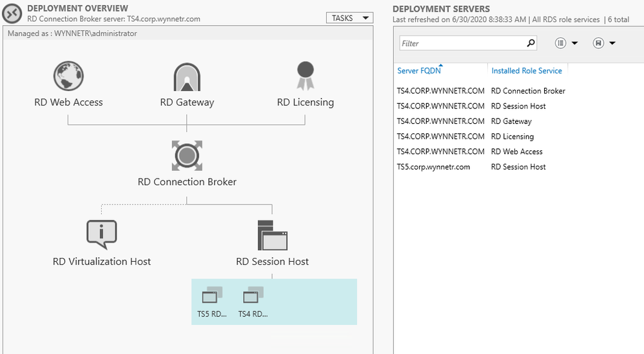The width and height of the screenshot is (644, 354).
Task: Click the RD Connection Broker label
Action: tap(187, 182)
